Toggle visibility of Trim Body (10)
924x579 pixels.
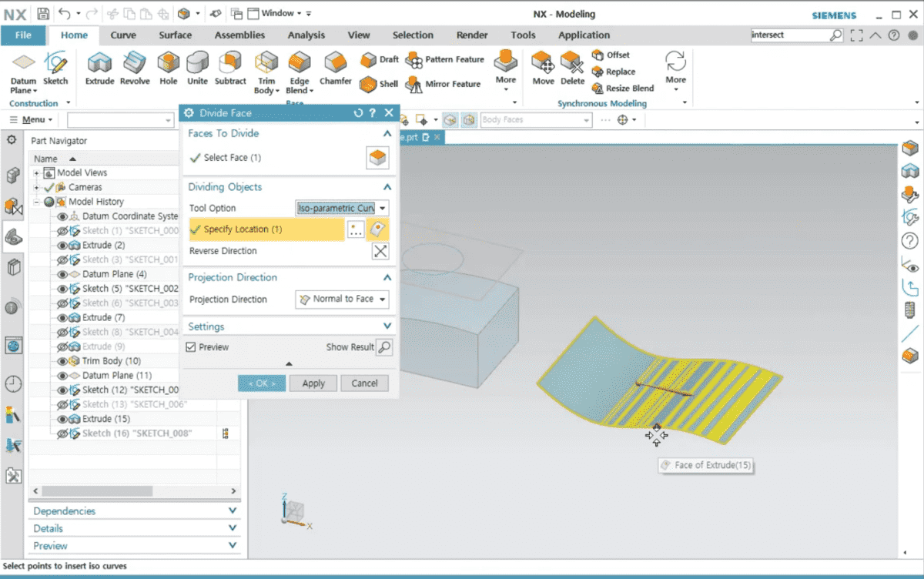tap(62, 361)
